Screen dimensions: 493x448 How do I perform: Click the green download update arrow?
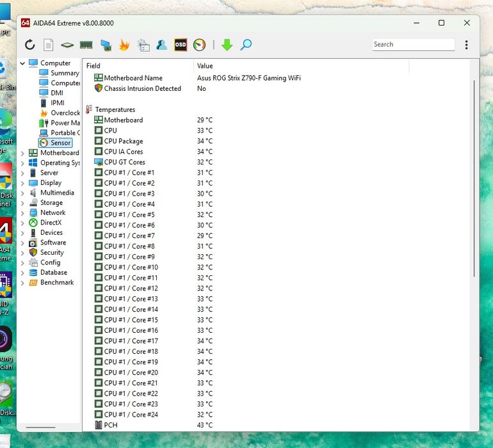[x=227, y=45]
